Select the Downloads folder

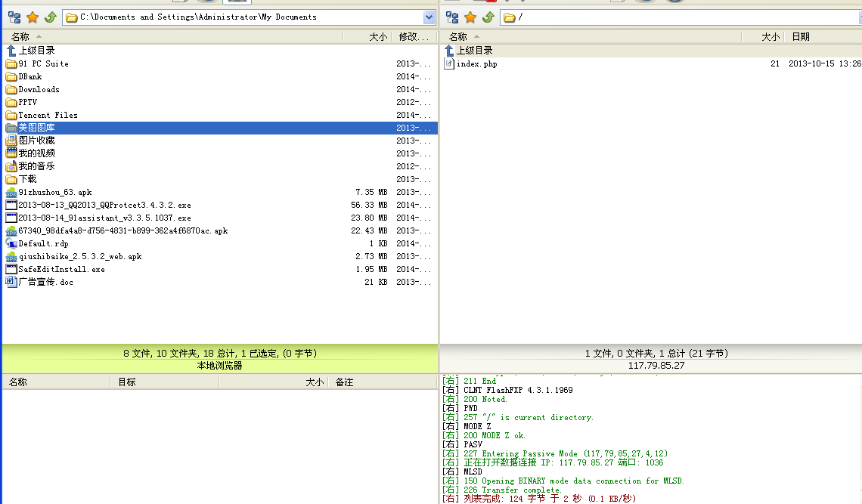point(39,89)
